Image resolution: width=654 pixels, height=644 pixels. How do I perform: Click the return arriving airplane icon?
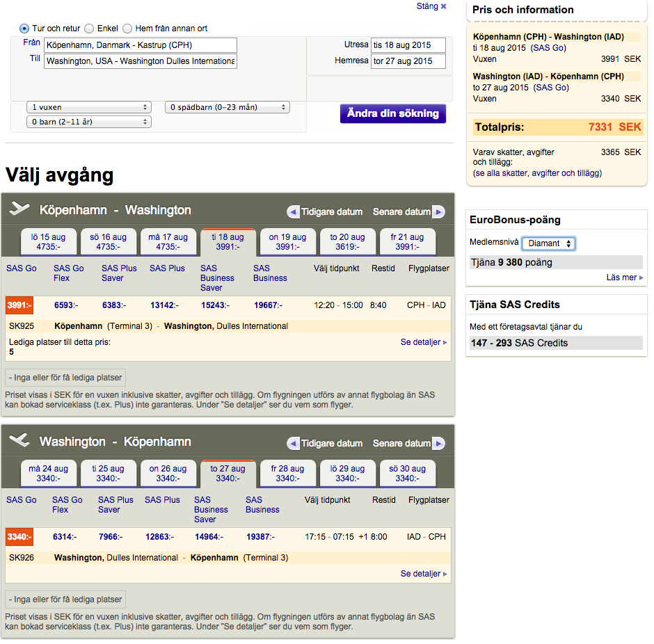pyautogui.click(x=20, y=442)
